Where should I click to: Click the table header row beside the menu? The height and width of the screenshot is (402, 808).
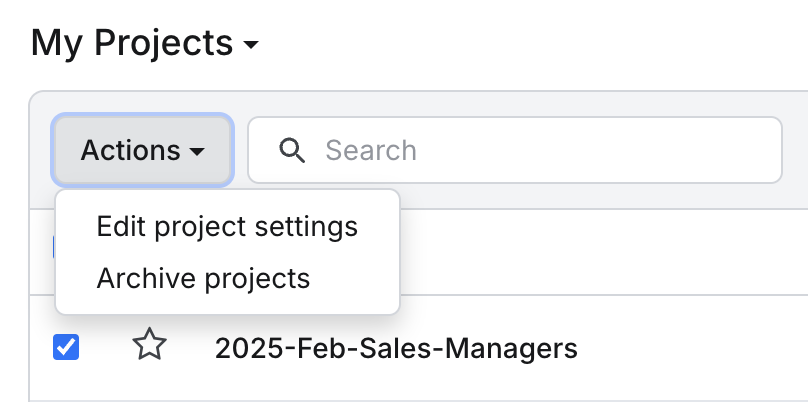[603, 252]
